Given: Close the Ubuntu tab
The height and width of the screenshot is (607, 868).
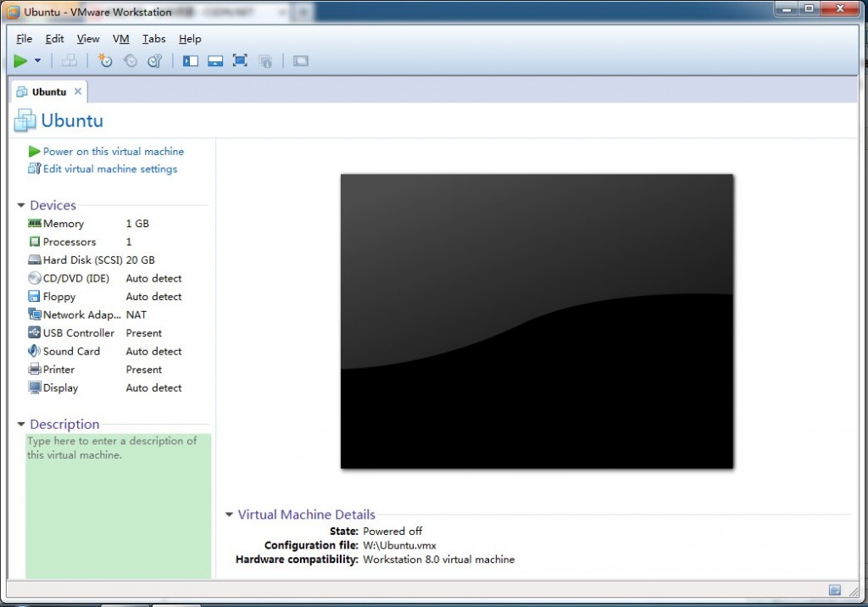Looking at the screenshot, I should 78,92.
